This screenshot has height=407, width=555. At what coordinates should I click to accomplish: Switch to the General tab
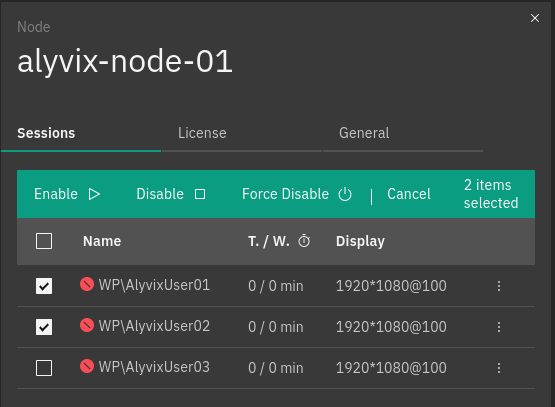[x=403, y=133]
